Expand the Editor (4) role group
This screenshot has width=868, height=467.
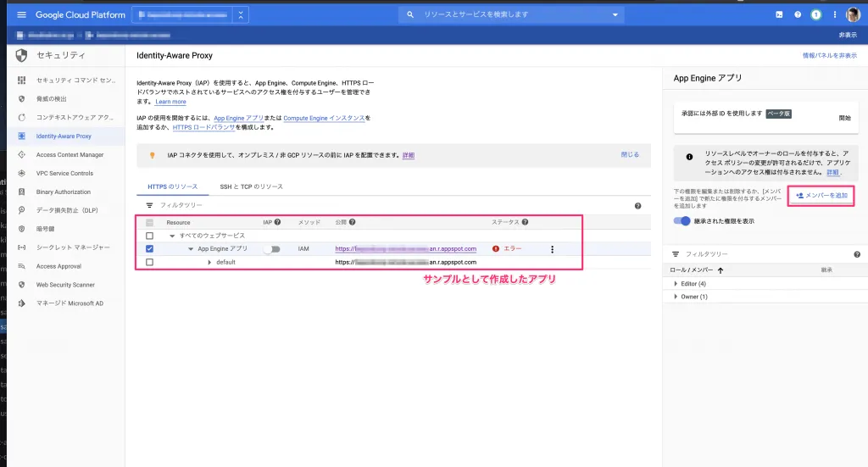click(x=676, y=284)
